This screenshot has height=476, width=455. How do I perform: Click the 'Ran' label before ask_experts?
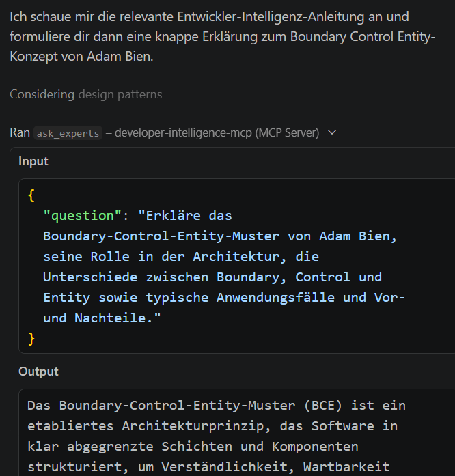[20, 132]
